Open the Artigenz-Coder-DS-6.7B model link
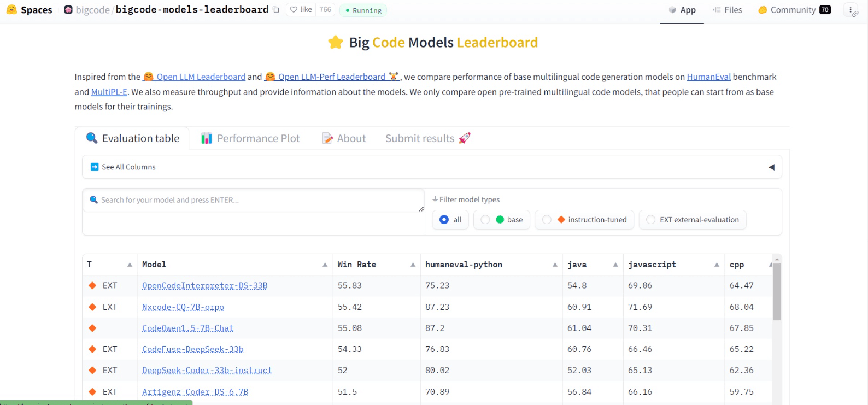This screenshot has height=405, width=868. click(195, 392)
